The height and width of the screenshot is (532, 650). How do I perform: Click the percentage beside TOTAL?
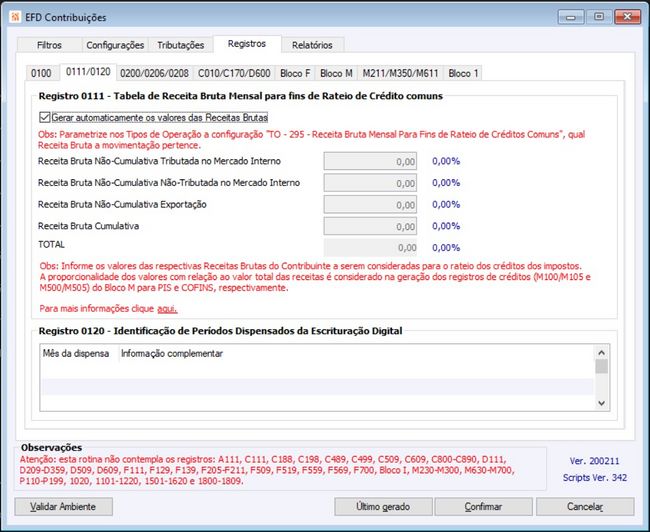coord(446,248)
